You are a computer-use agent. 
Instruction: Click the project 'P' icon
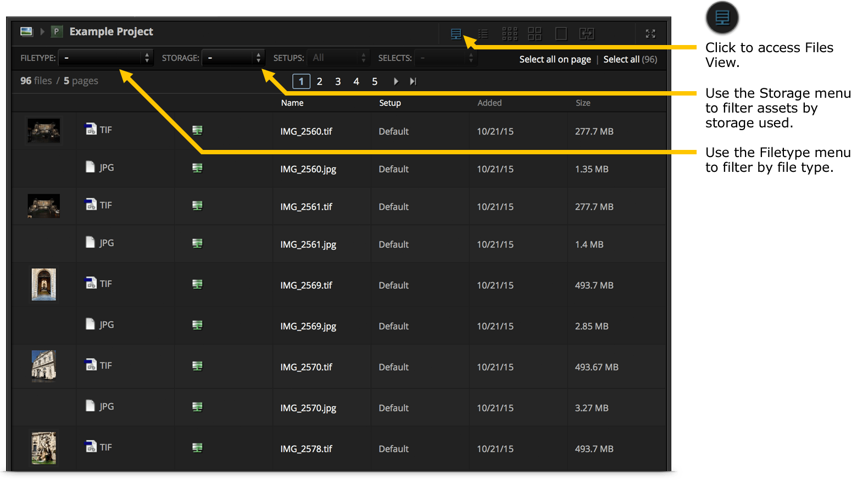56,31
